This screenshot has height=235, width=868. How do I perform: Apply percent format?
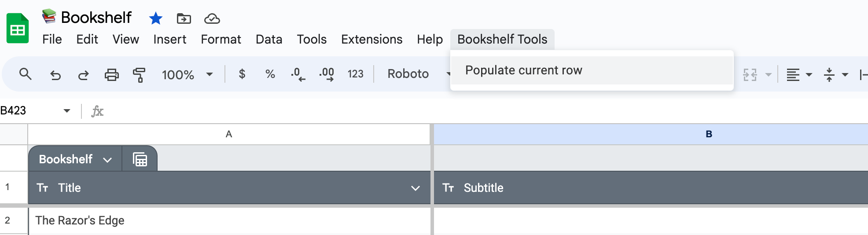tap(270, 74)
